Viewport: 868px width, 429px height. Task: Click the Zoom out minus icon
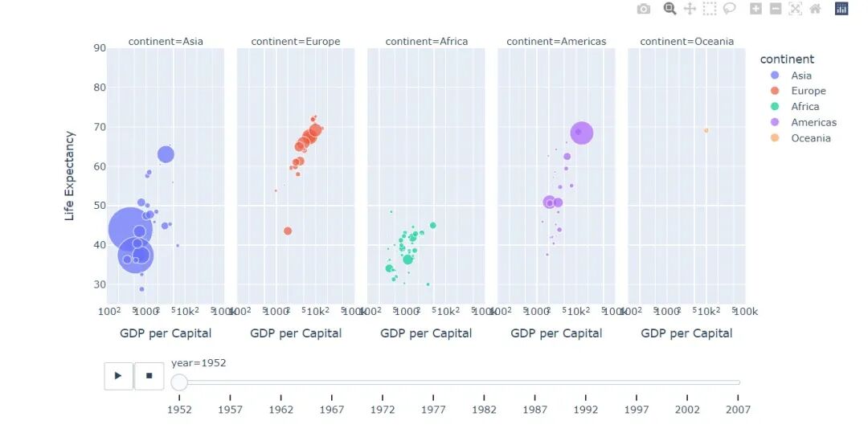click(776, 9)
